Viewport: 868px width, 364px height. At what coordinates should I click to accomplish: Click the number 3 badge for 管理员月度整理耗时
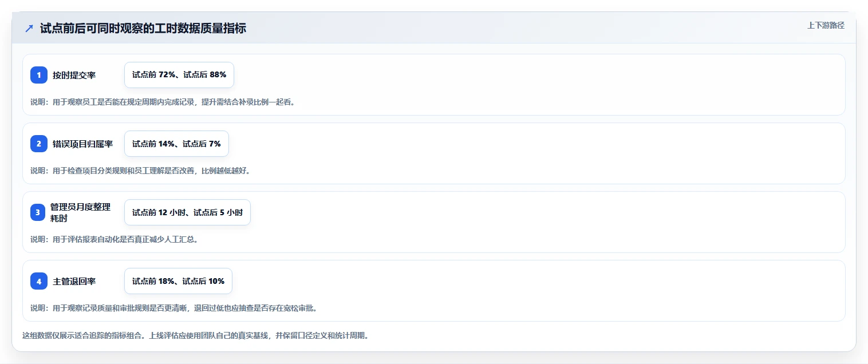click(x=39, y=212)
